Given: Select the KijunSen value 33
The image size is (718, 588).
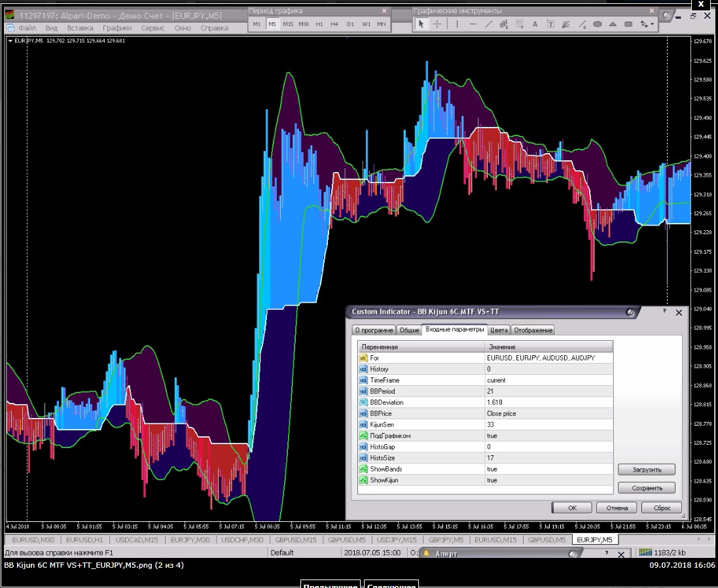Looking at the screenshot, I should coord(548,424).
